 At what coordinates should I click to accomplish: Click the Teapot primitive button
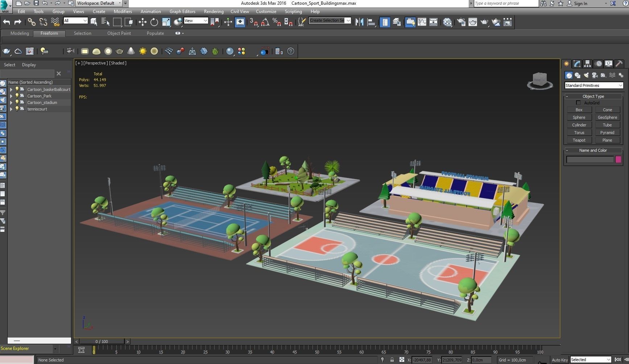coord(579,140)
